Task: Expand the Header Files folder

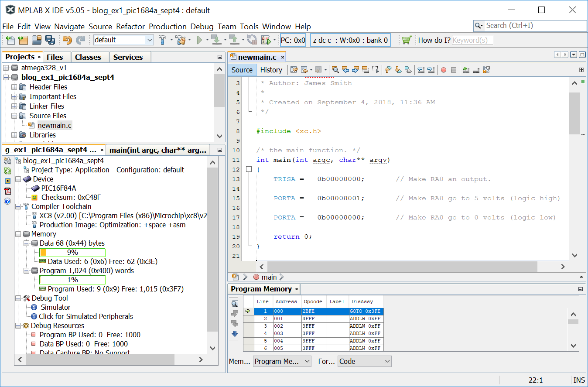Action: click(14, 87)
